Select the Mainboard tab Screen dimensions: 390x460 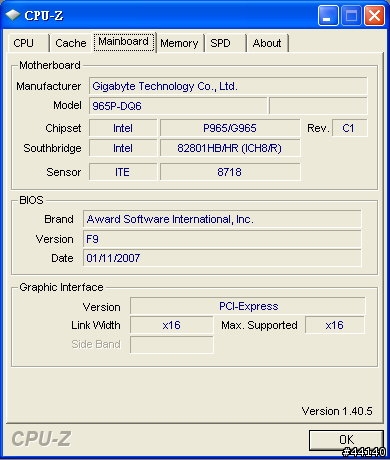click(124, 42)
